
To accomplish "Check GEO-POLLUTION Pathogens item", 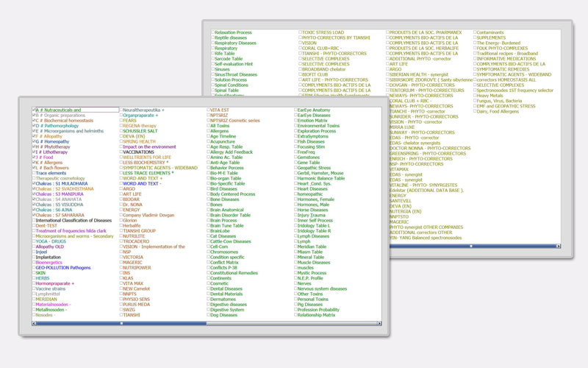I will pyautogui.click(x=34, y=267).
